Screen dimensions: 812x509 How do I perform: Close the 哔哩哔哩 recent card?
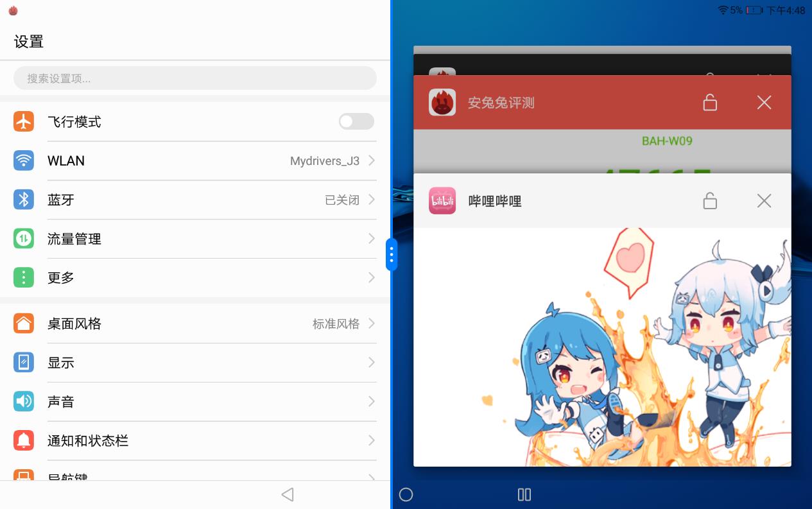click(764, 201)
